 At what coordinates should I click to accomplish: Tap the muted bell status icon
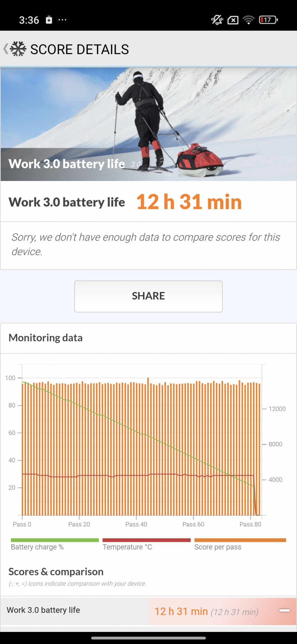[x=217, y=20]
